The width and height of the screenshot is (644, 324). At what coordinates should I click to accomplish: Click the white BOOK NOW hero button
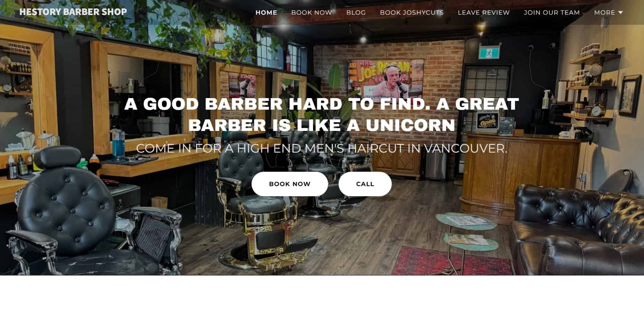(x=290, y=184)
